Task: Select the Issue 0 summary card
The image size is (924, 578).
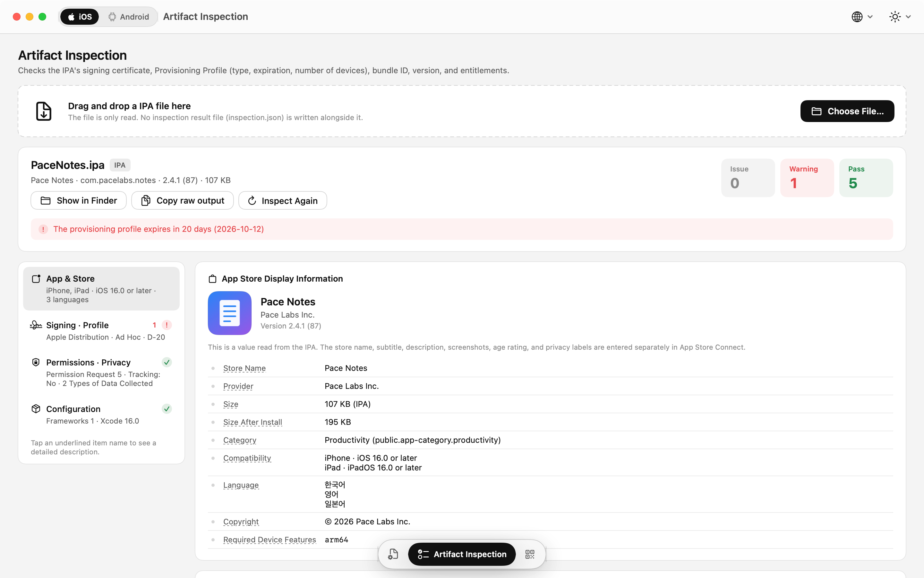Action: tap(748, 178)
